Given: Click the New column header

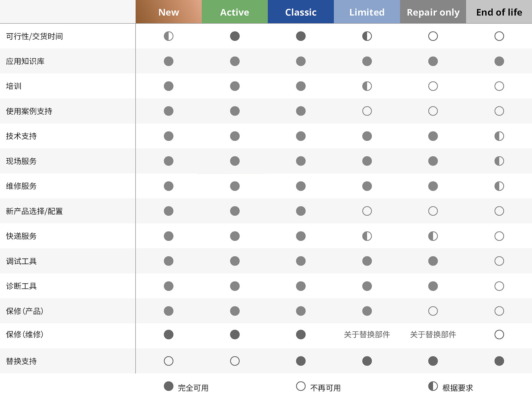Looking at the screenshot, I should (168, 12).
